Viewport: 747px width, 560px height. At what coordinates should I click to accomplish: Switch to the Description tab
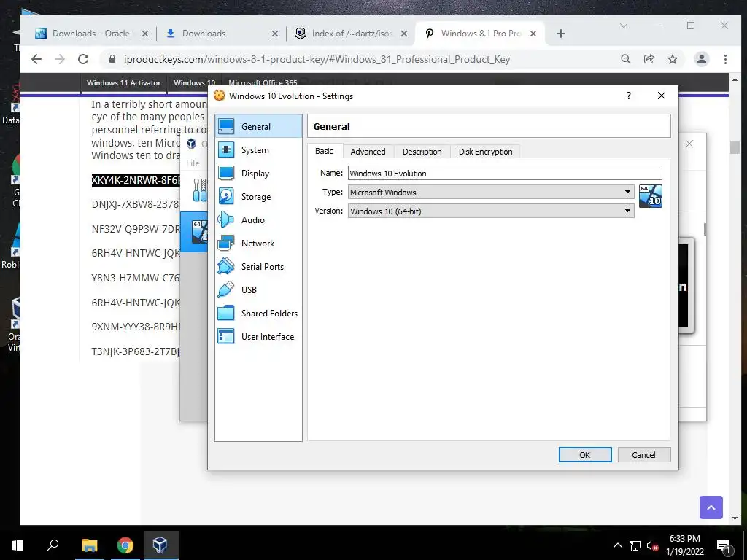[422, 152]
